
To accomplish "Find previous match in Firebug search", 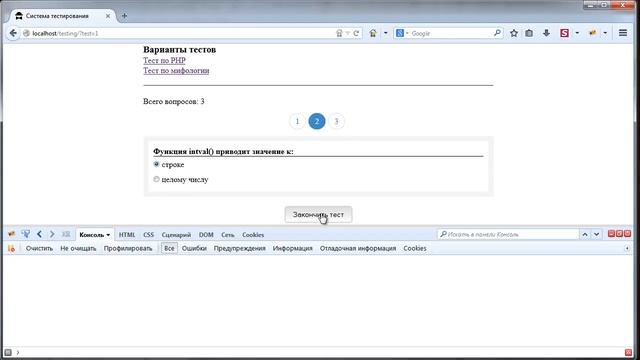I will 585,234.
